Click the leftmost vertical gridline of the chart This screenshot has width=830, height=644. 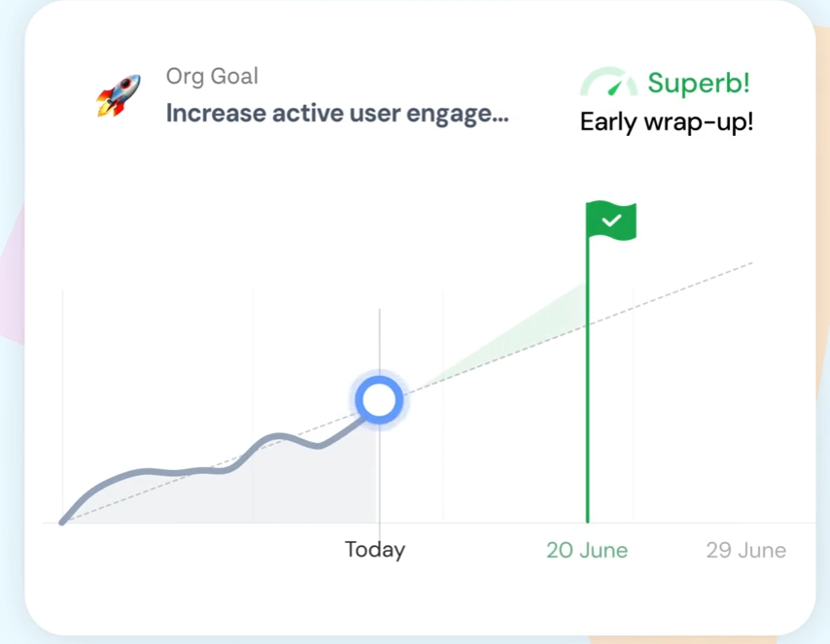coord(63,389)
